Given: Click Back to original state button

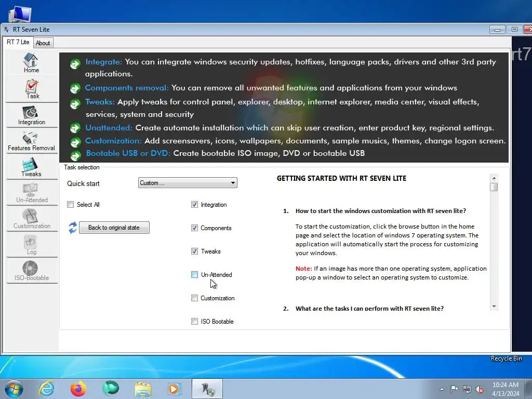Looking at the screenshot, I should pos(114,228).
